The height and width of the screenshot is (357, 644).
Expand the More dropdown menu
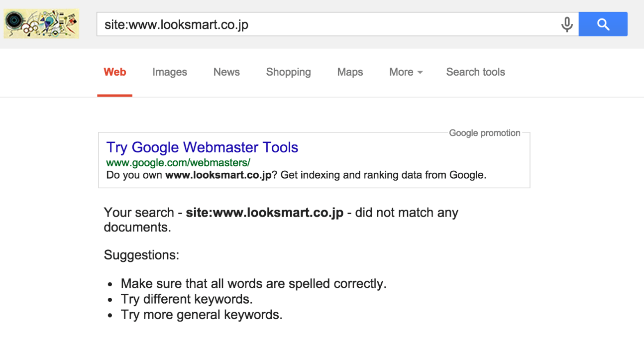click(x=406, y=72)
